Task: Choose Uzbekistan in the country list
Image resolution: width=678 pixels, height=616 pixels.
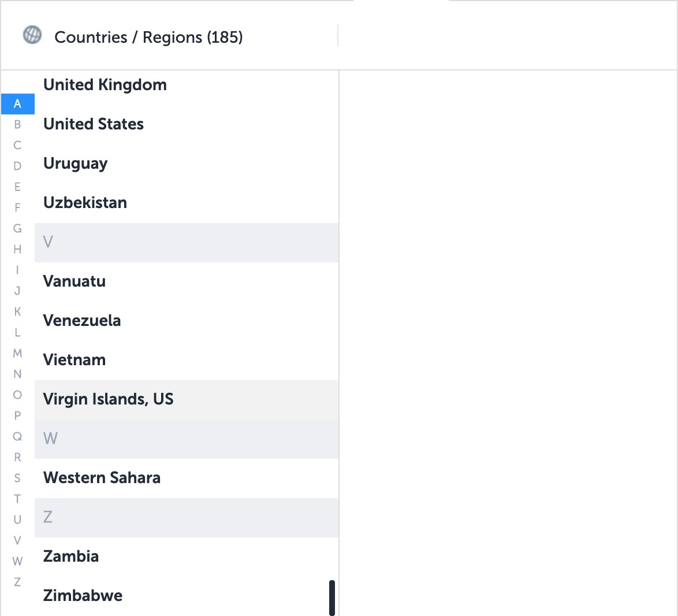Action: pos(85,202)
